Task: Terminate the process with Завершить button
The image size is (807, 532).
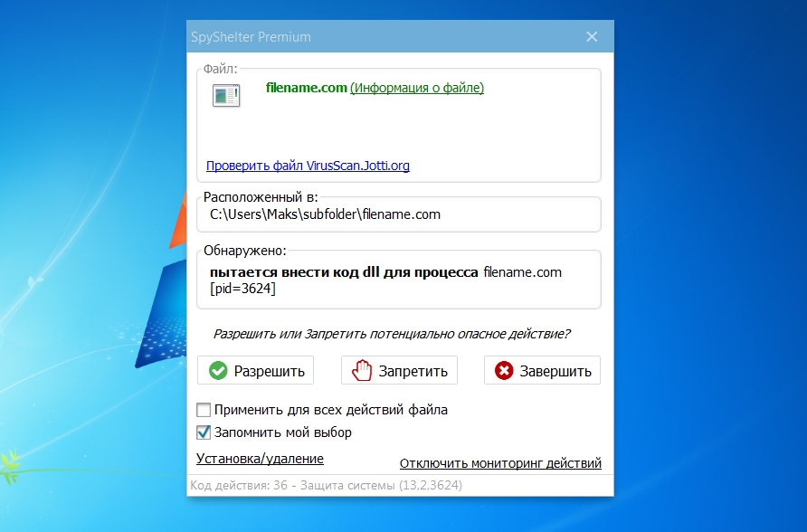Action: [x=542, y=370]
